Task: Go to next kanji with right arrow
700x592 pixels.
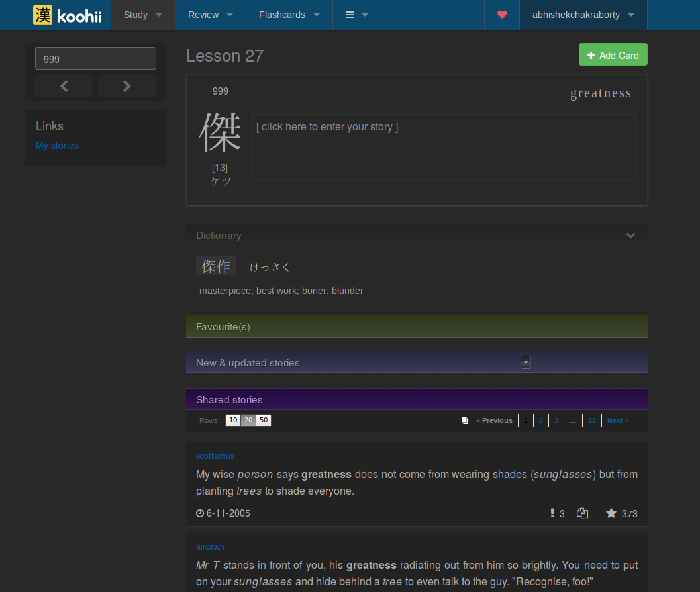Action: pyautogui.click(x=127, y=85)
